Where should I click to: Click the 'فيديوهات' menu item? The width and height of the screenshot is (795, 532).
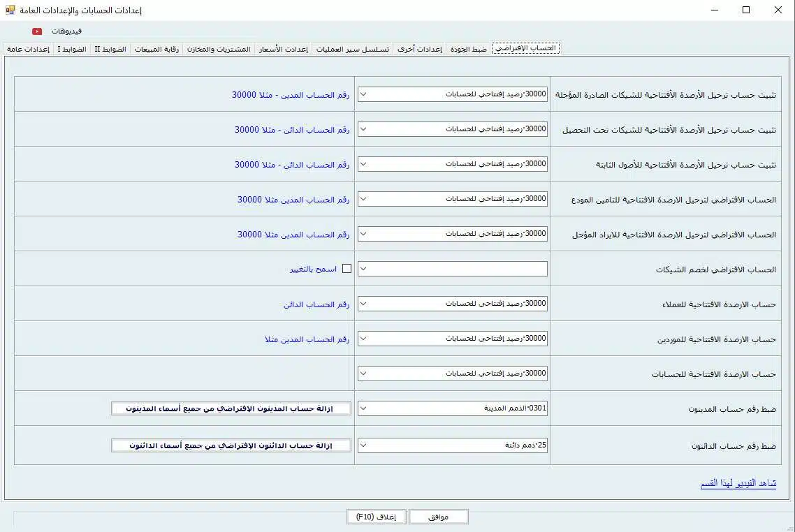(x=67, y=31)
